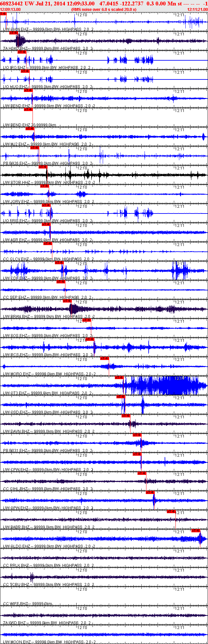Select the 'UW GLDO EHZ' station label
The image size is (208, 644).
[x=49, y=546]
